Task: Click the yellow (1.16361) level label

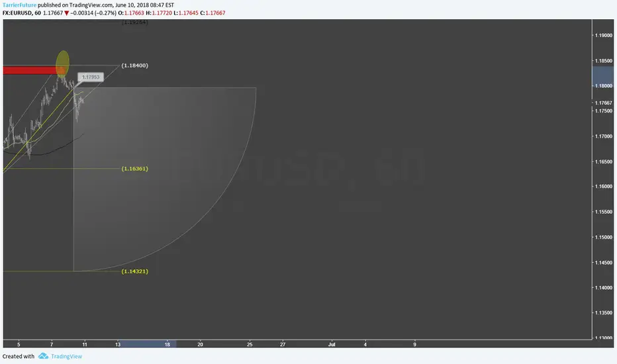Action: (134, 168)
